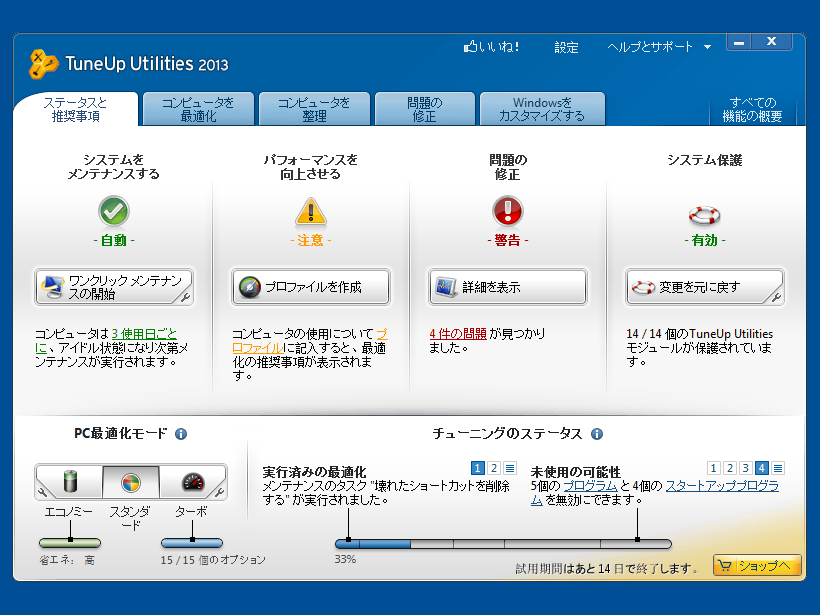
Task: Click wrench icon on ワンクリックメンテナンス button
Action: pyautogui.click(x=185, y=298)
